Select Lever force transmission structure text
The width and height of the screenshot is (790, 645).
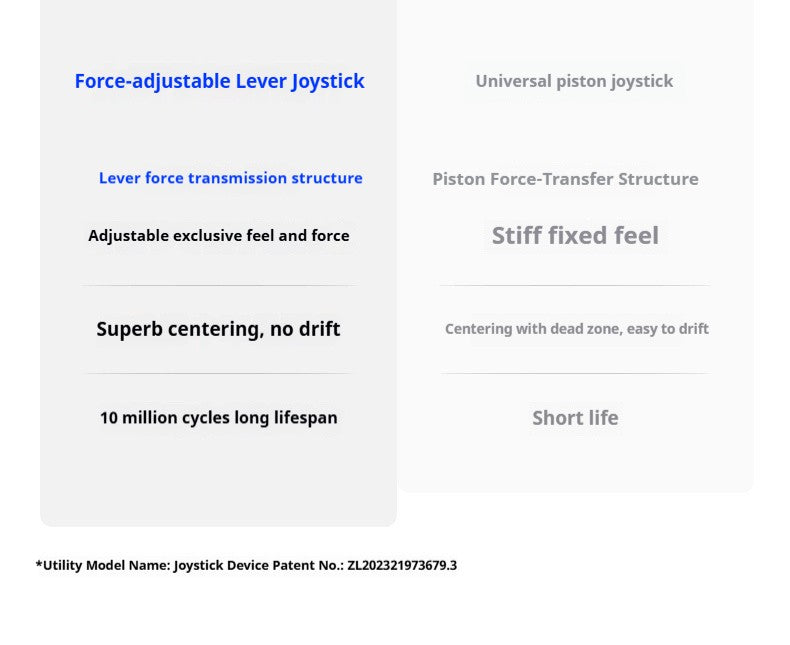click(x=231, y=178)
